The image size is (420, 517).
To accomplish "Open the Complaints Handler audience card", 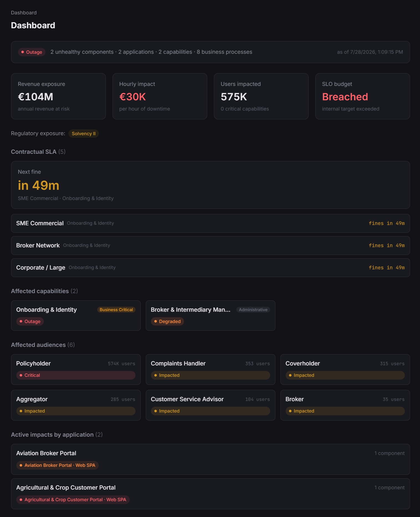I will click(211, 369).
